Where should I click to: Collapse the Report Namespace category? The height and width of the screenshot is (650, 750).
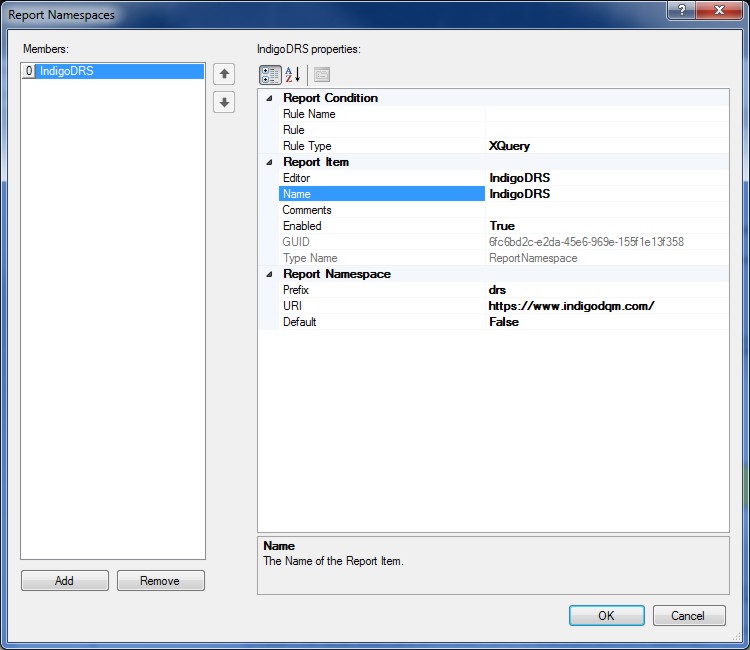coord(268,274)
